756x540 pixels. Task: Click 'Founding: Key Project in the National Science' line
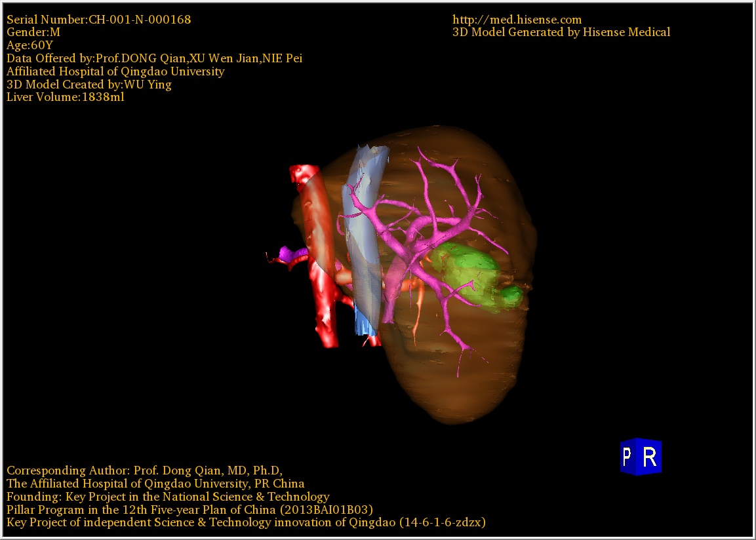(x=168, y=497)
